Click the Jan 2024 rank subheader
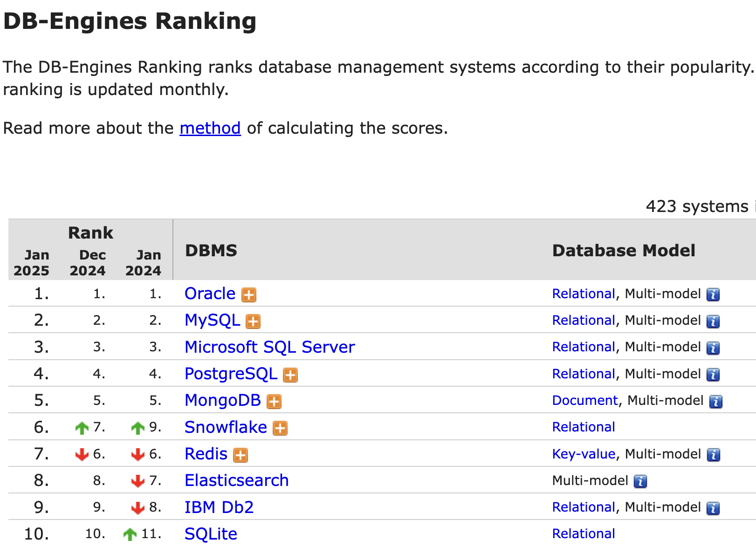Image resolution: width=756 pixels, height=547 pixels. click(x=144, y=263)
